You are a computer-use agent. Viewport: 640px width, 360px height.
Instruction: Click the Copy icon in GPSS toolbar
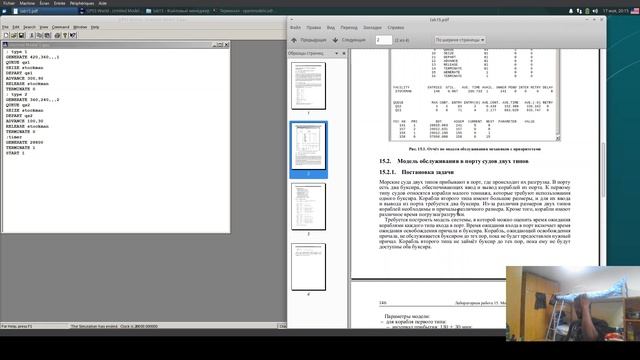(39, 36)
